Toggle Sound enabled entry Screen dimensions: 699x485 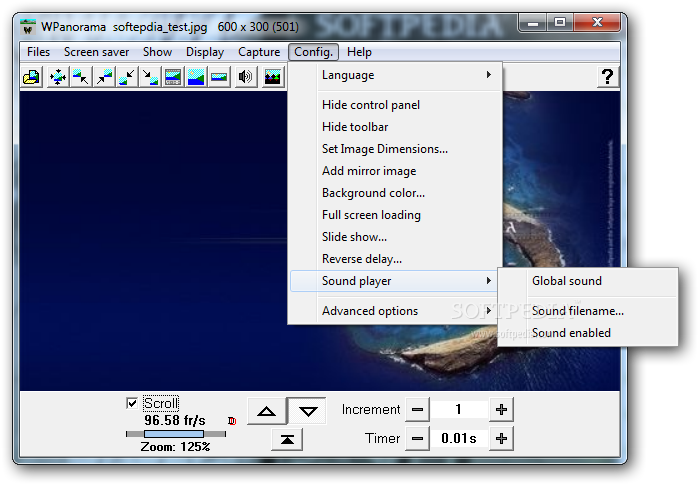click(588, 333)
